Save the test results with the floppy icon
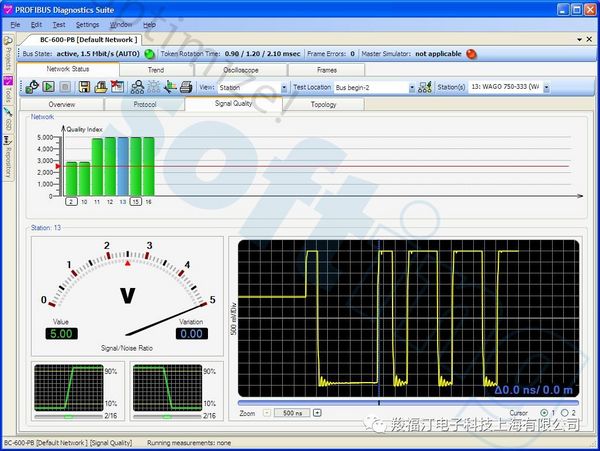This screenshot has width=600, height=451. click(84, 87)
